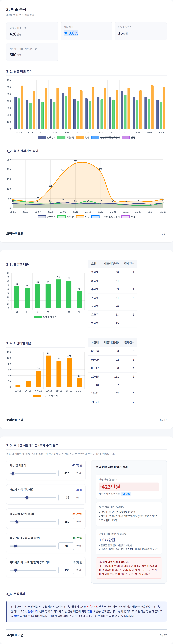Viewport: 173px width, 644px height.
Task: Enable 전국 series in 월별 매출 추이 legend
Action: (x=128, y=137)
